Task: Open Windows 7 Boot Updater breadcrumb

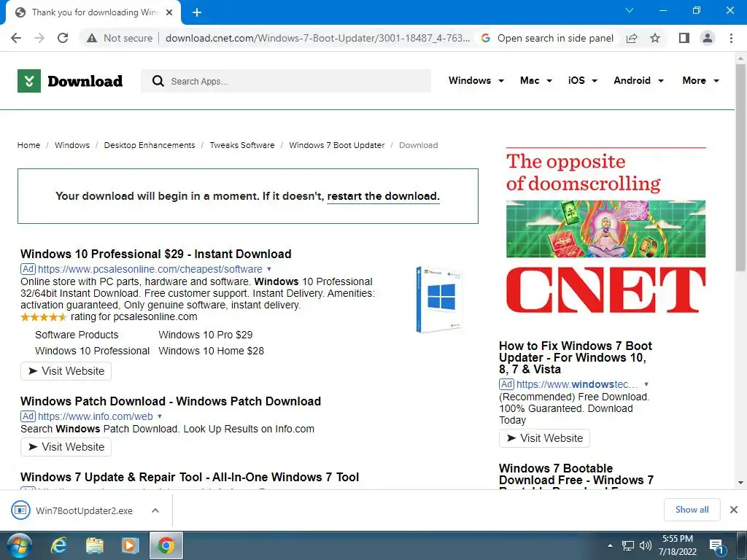Action: 337,145
